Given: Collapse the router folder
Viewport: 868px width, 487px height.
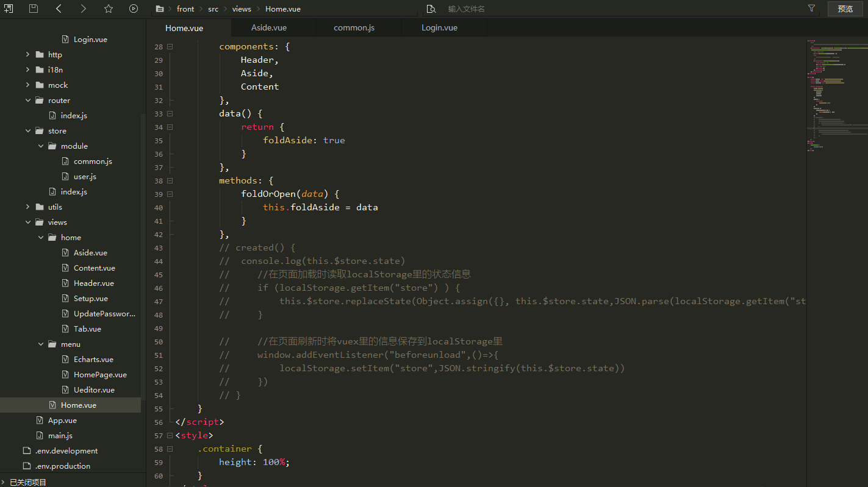Looking at the screenshot, I should click(27, 100).
